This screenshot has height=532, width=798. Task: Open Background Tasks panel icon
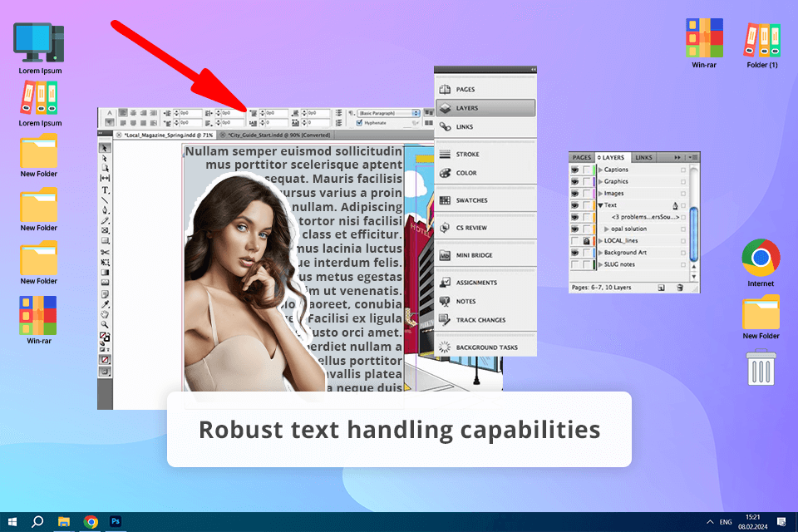click(x=445, y=347)
